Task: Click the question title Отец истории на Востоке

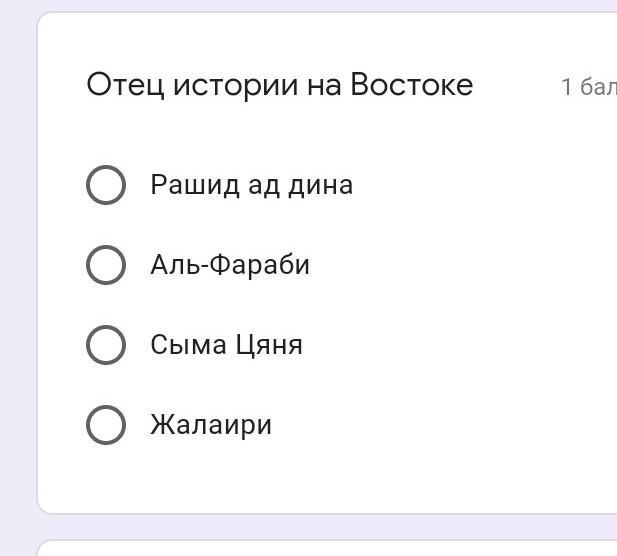Action: click(279, 85)
